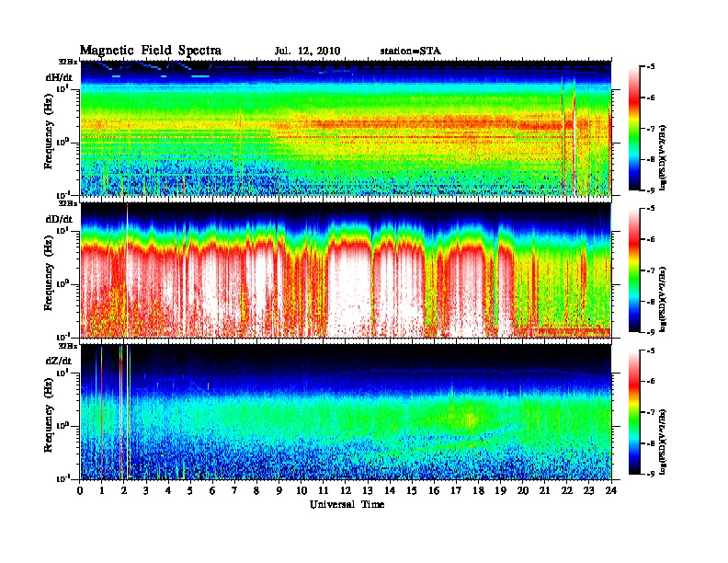The width and height of the screenshot is (728, 563).
Task: Click the -7 tick on dD/dt color scale
Action: (x=649, y=270)
